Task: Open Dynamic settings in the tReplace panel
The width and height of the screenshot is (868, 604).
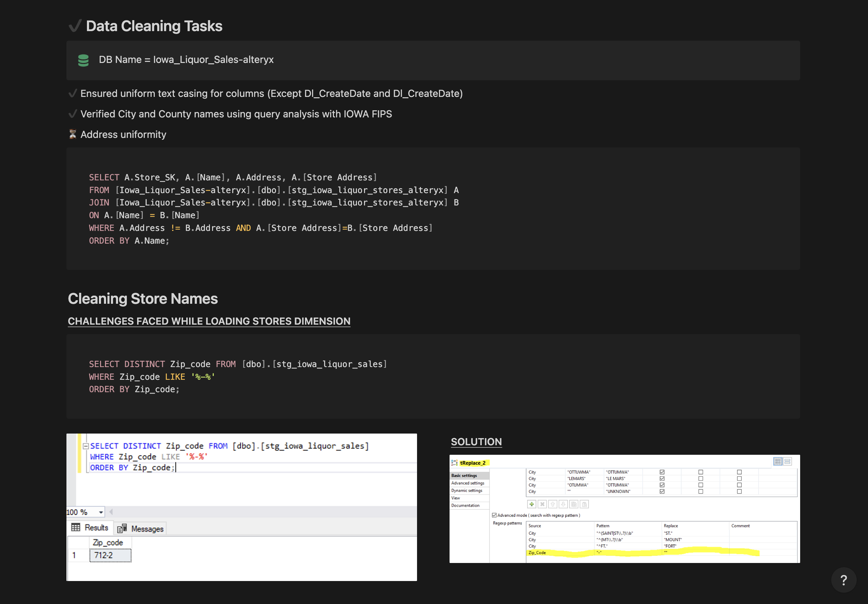Action: pyautogui.click(x=467, y=490)
